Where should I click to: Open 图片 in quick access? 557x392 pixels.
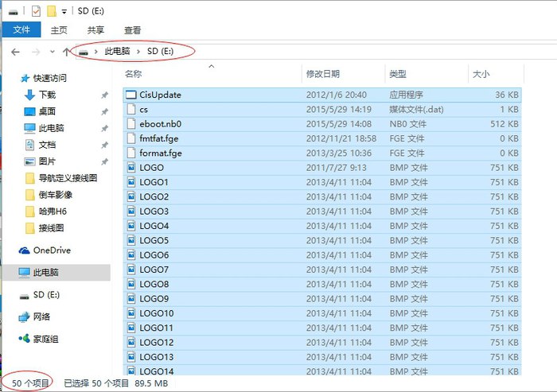tap(47, 161)
